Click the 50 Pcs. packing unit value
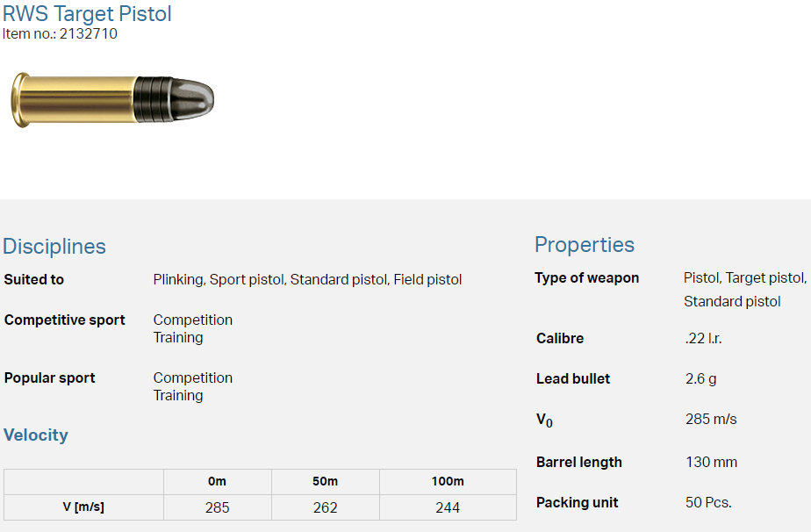Image resolution: width=811 pixels, height=532 pixels. click(x=708, y=503)
